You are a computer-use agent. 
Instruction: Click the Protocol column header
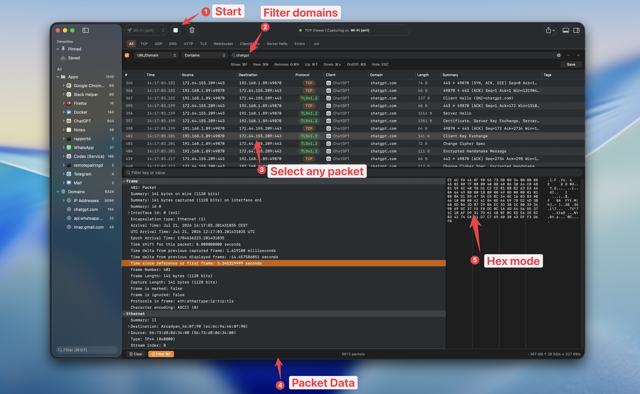pyautogui.click(x=302, y=75)
